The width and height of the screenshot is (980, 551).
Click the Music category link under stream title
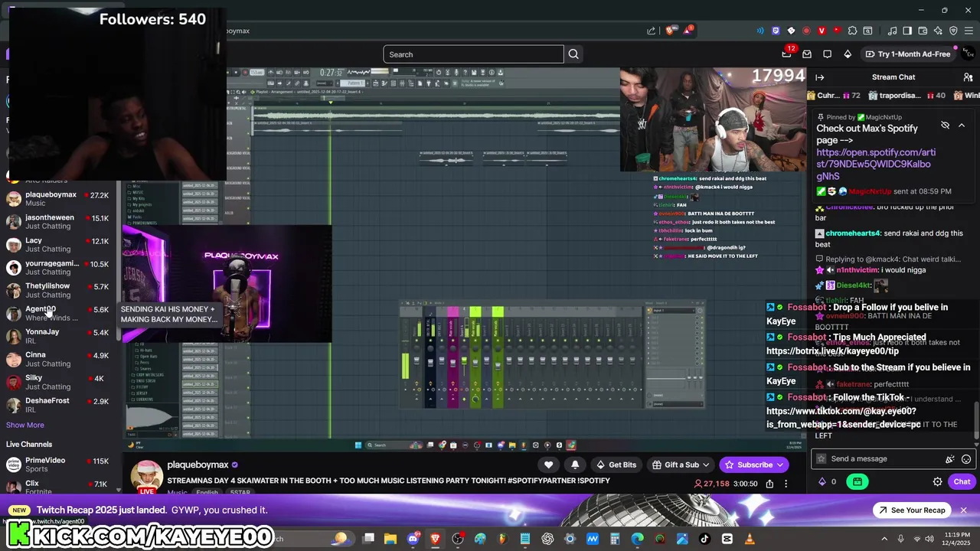(x=177, y=492)
